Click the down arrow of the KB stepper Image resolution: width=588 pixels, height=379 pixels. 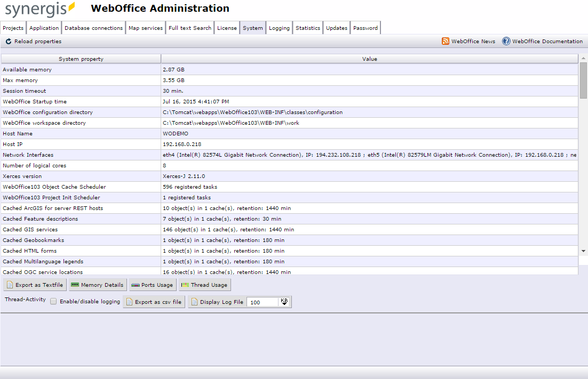click(x=284, y=304)
